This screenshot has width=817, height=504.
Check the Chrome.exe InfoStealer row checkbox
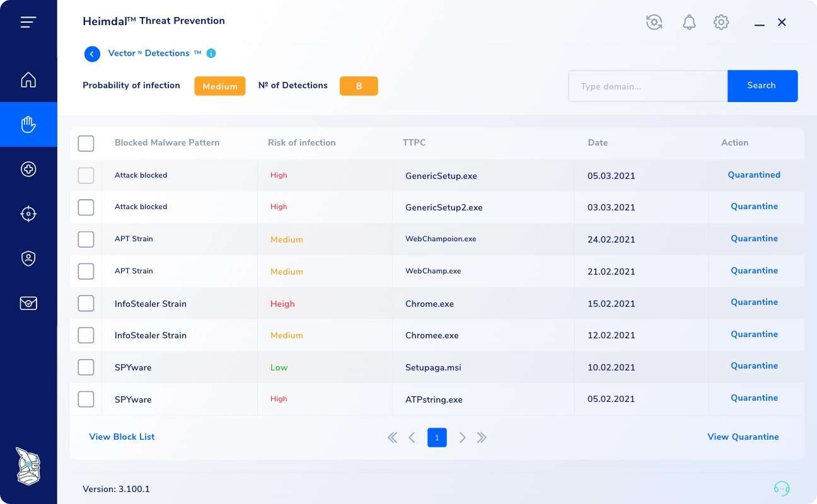(x=86, y=303)
